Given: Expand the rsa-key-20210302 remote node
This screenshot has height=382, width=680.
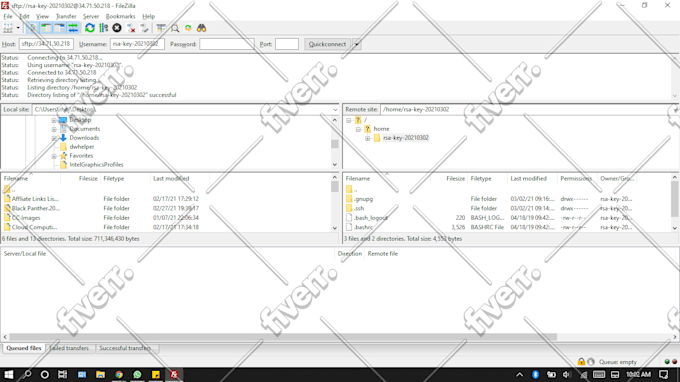Looking at the screenshot, I should pyautogui.click(x=368, y=138).
